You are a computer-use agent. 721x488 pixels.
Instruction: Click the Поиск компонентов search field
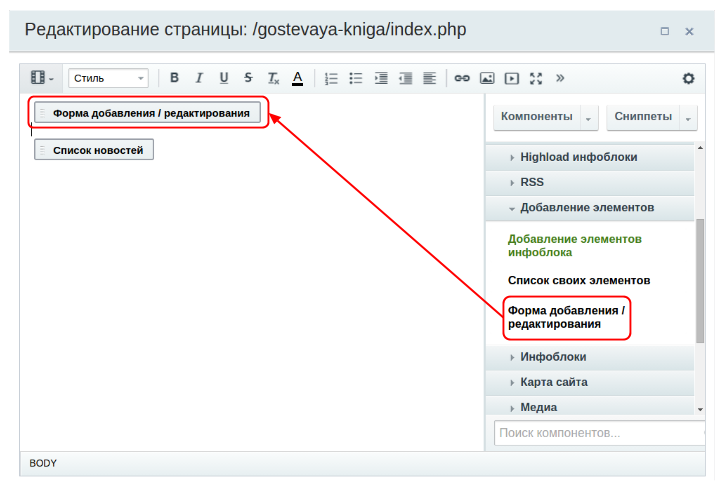pos(598,433)
